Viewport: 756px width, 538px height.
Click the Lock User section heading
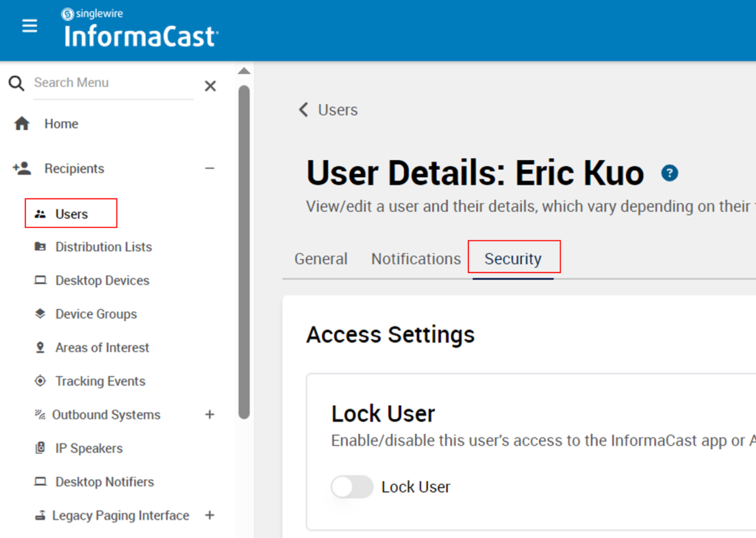coord(383,413)
